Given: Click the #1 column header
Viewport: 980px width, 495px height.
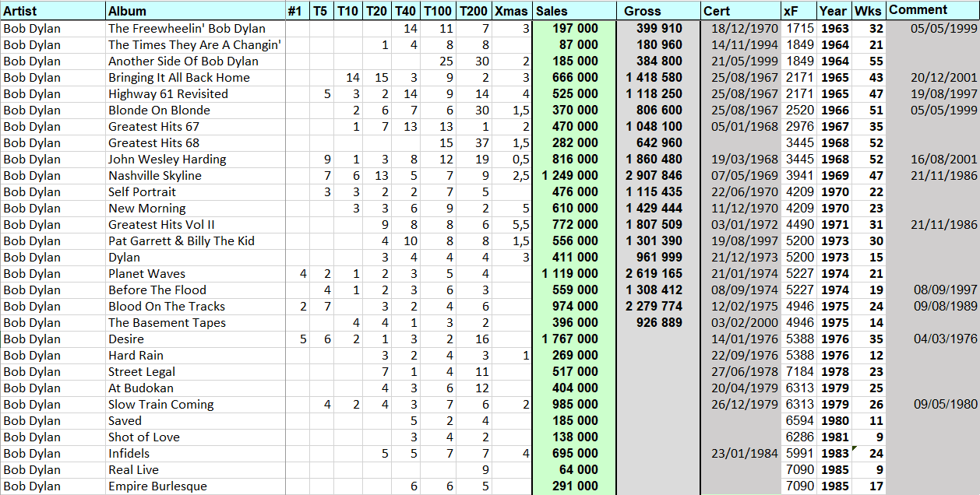Looking at the screenshot, I should click(x=297, y=11).
